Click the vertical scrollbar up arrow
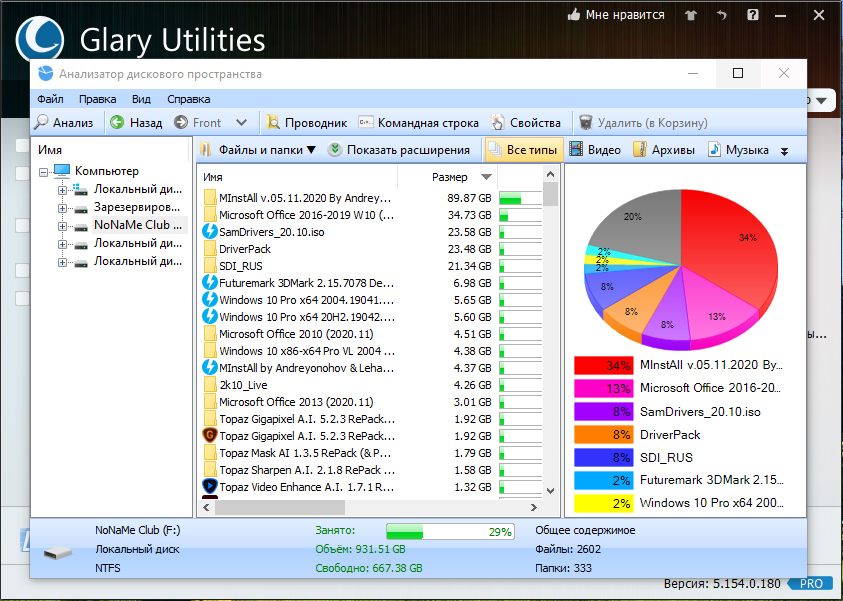 [550, 174]
